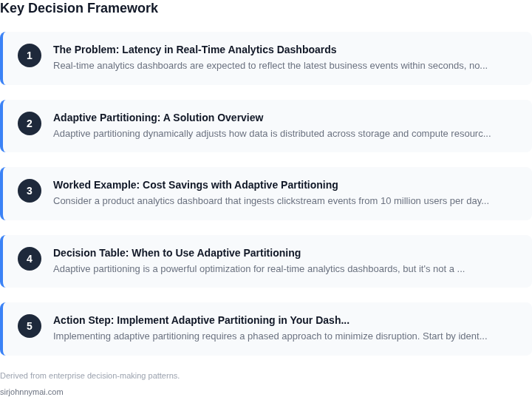Click the number 4 circle badge

pos(30,259)
